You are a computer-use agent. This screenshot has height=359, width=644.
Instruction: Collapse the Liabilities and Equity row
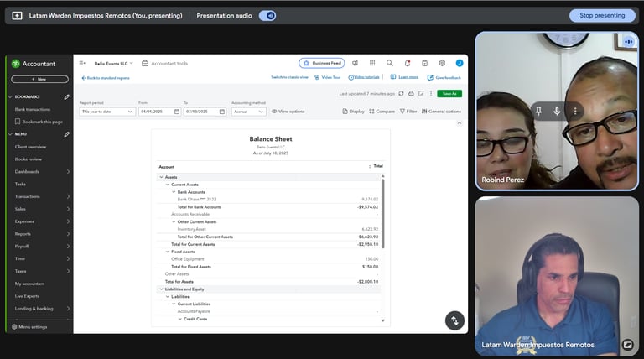tap(161, 289)
